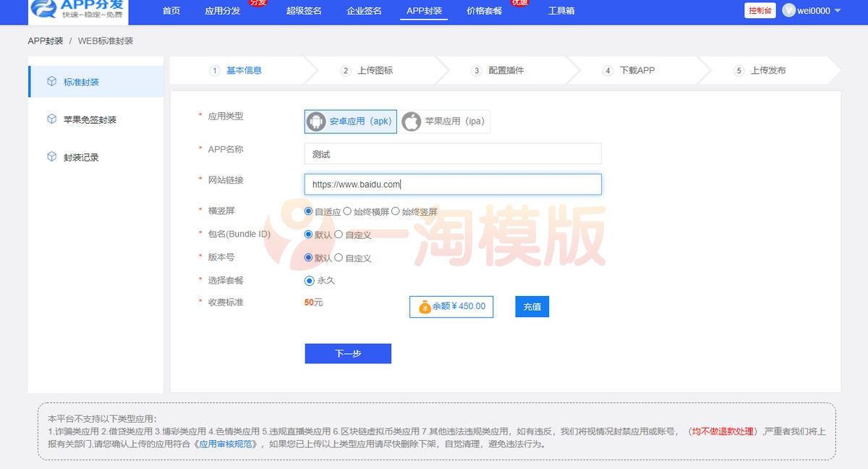Click the 优惠 badge above 价格套餐
The height and width of the screenshot is (469, 868).
[x=518, y=3]
